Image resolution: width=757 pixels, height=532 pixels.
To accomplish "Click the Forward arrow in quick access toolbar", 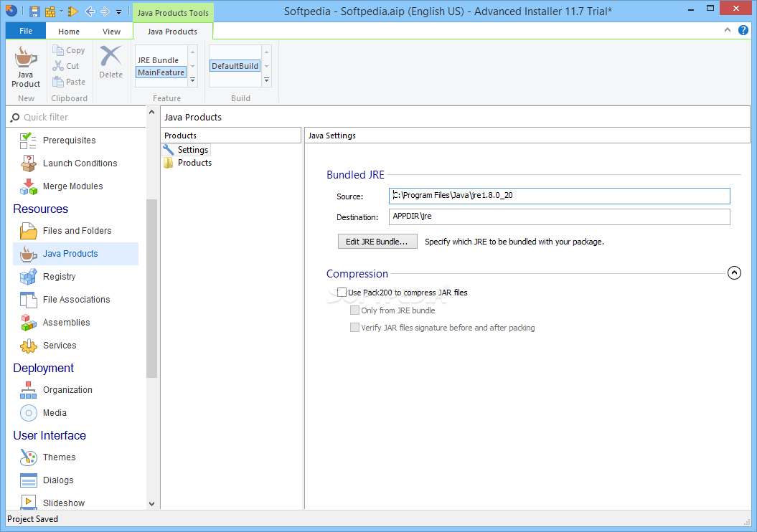I will point(105,11).
